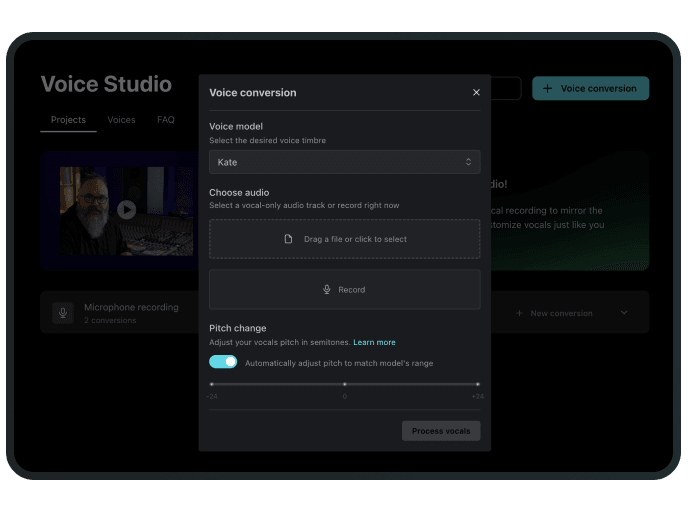Click the plus icon on Voice conversion button

547,89
